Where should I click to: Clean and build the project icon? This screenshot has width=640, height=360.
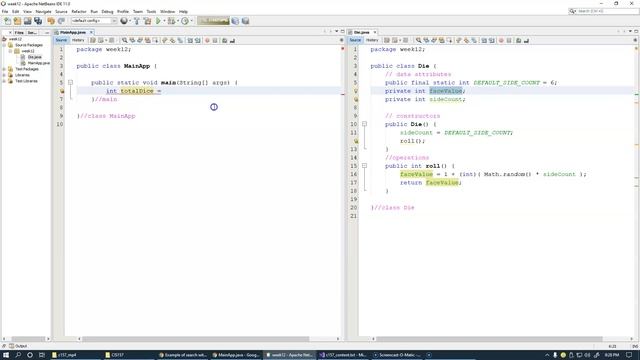(x=147, y=21)
